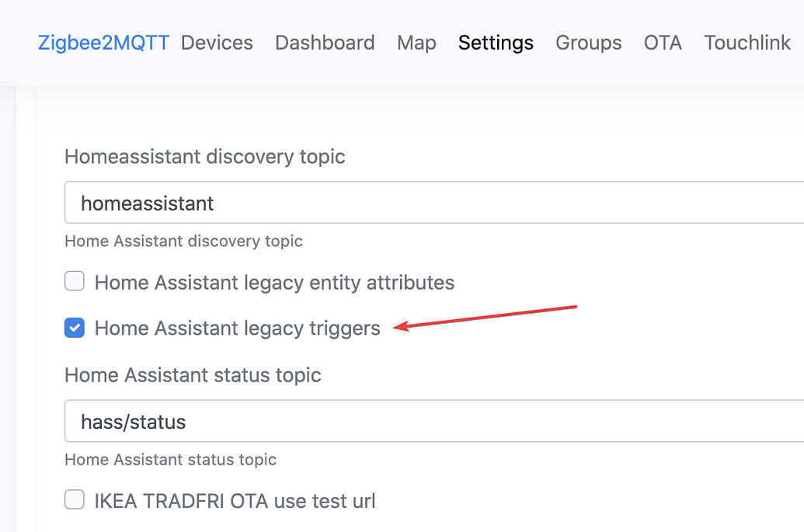Navigate to the Groups page

(x=588, y=43)
